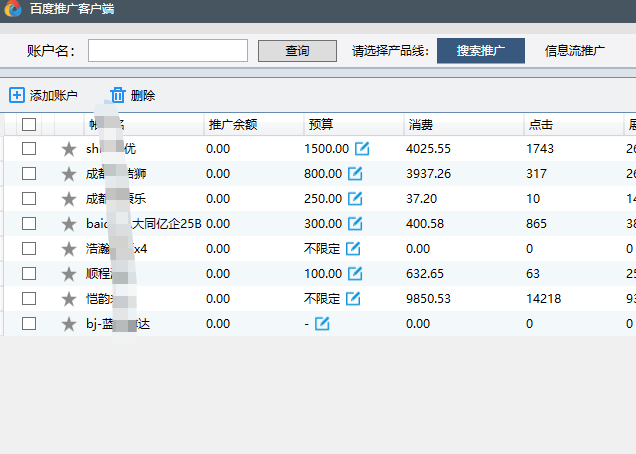Viewport: 636px width, 454px height.
Task: Click the 1743 clicks value
Action: pos(540,149)
